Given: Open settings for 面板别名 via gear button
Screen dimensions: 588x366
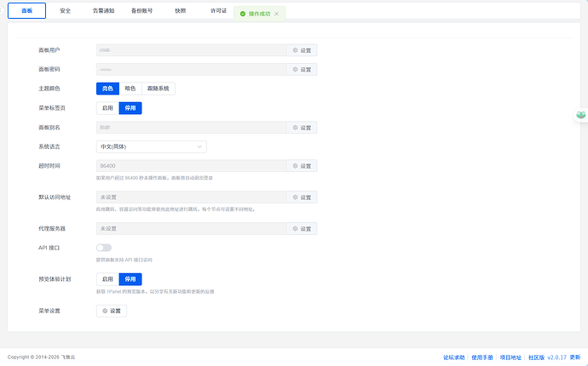Looking at the screenshot, I should (302, 128).
